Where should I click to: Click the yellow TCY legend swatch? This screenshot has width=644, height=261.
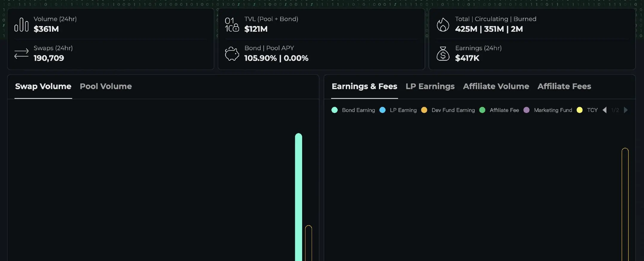click(x=579, y=110)
